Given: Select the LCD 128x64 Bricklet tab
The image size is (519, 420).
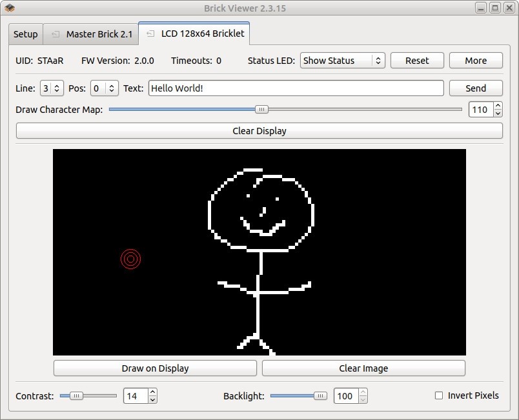Looking at the screenshot, I should tap(194, 34).
